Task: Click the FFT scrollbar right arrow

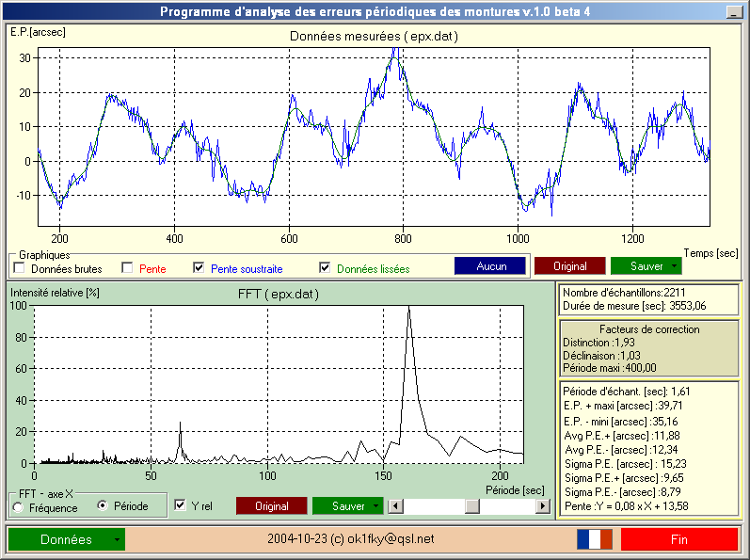Action: coord(542,506)
